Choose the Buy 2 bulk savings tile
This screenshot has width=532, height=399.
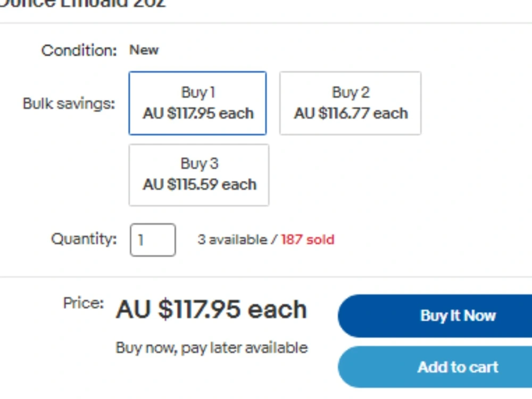click(x=350, y=103)
